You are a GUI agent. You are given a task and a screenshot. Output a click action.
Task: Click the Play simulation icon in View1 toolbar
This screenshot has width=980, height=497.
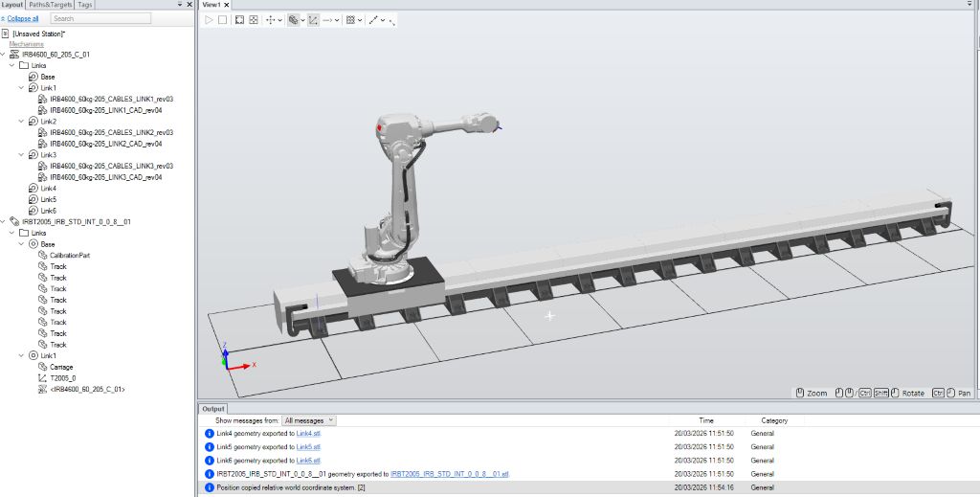click(x=210, y=20)
